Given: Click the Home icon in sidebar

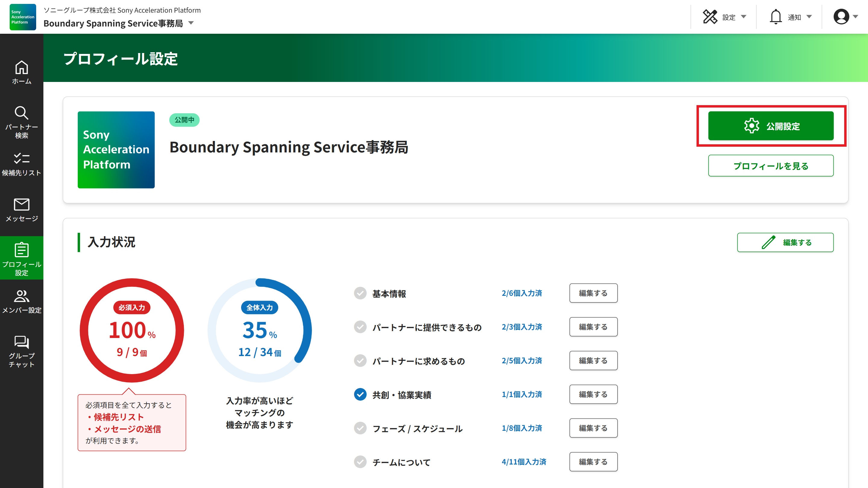Looking at the screenshot, I should (22, 67).
